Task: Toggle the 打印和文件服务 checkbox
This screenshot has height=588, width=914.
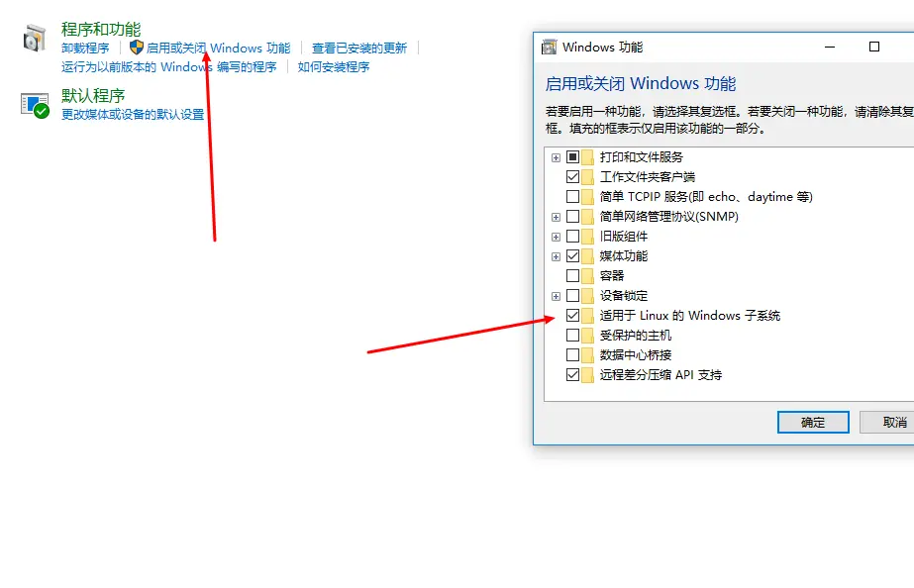Action: tap(573, 157)
